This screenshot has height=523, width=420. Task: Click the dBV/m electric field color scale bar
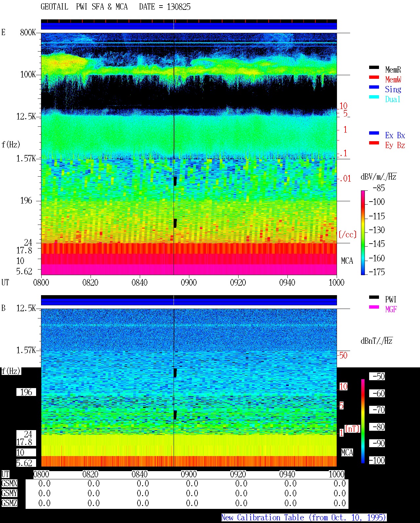point(363,232)
